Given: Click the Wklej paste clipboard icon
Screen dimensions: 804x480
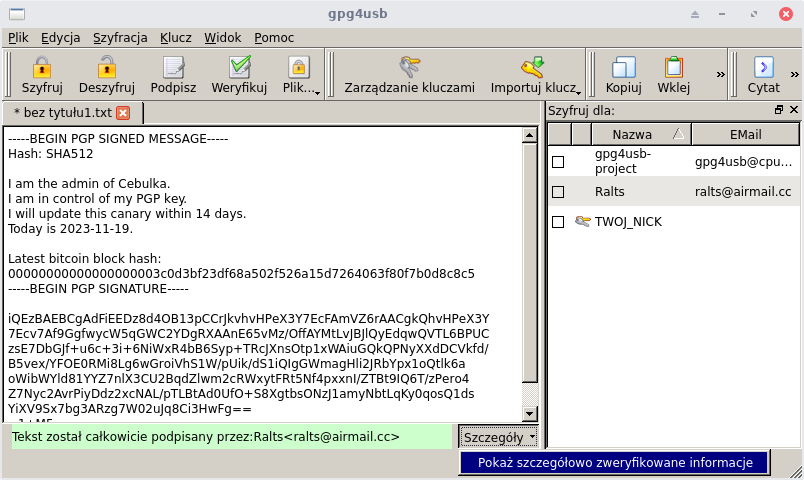Looking at the screenshot, I should pos(674,67).
